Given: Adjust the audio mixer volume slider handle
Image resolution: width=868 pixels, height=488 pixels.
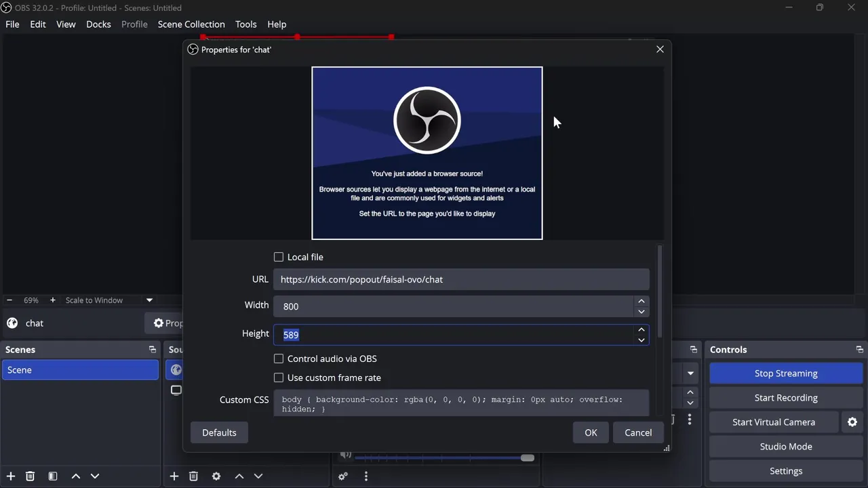Looking at the screenshot, I should (x=528, y=458).
